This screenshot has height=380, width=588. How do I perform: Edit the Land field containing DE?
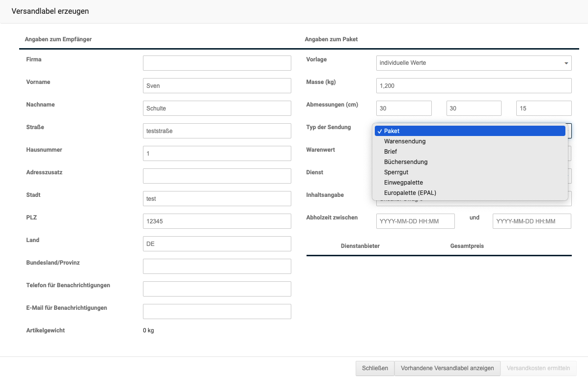coord(217,244)
